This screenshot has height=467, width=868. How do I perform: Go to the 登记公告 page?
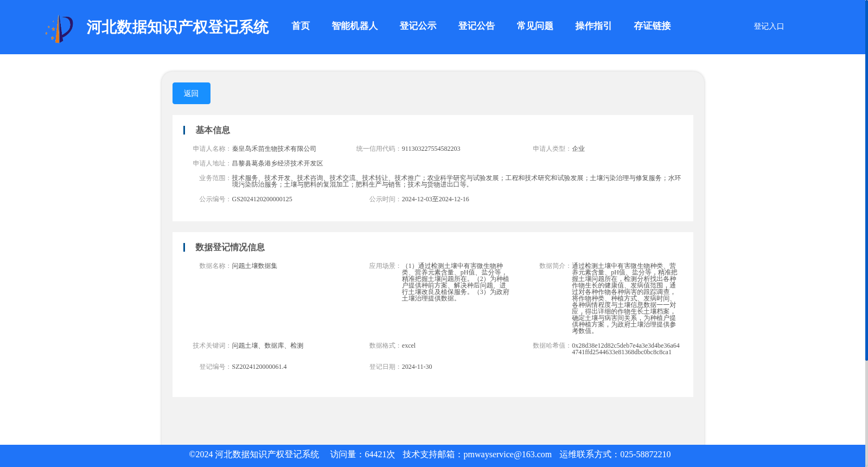pos(476,26)
